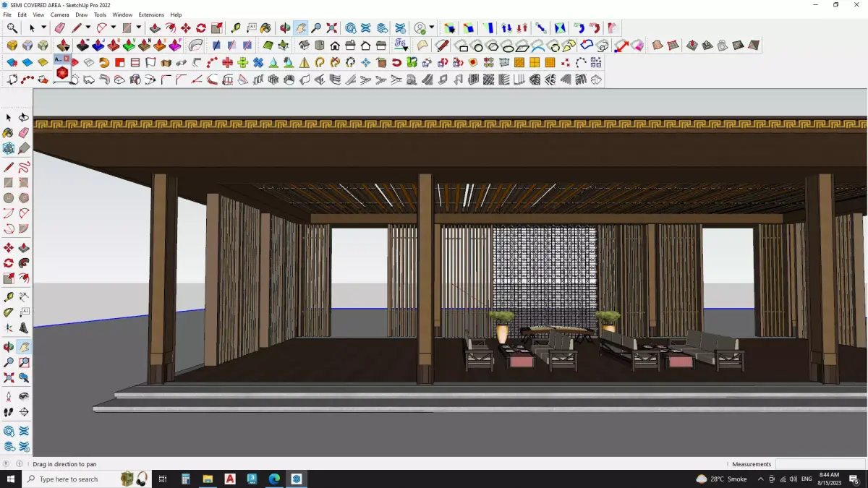Screen dimensions: 868x488
Task: Select the Circle tool in the side toolbar
Action: click(9, 198)
